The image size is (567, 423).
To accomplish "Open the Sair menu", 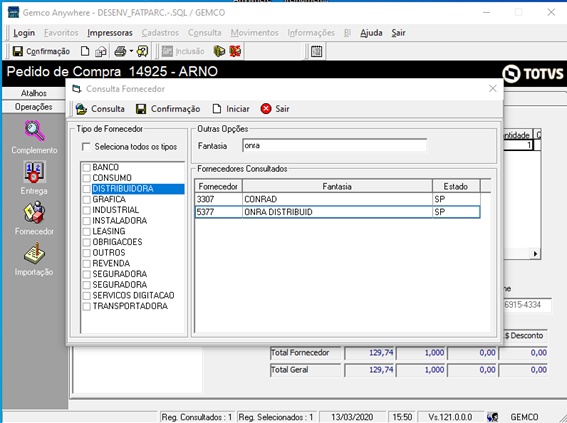I will pyautogui.click(x=398, y=33).
